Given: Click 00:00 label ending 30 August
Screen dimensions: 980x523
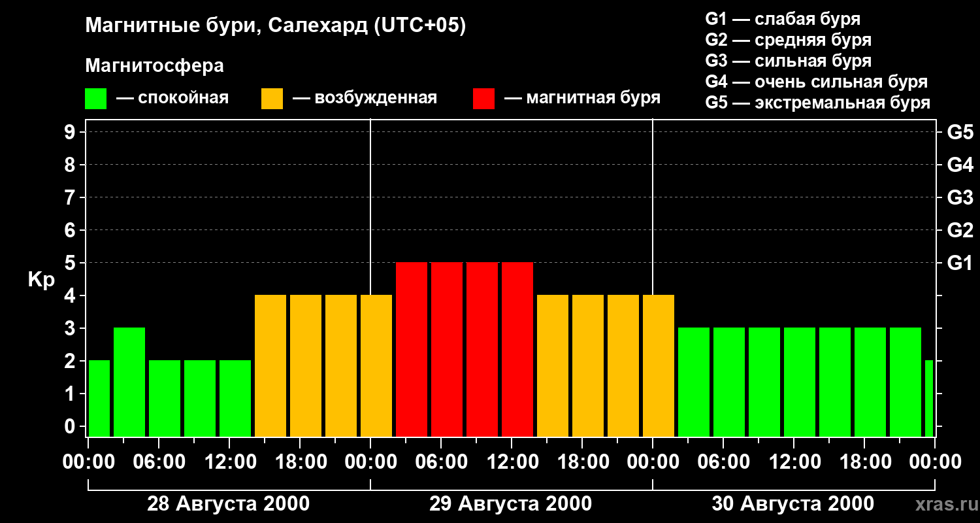Looking at the screenshot, I should 935,462.
